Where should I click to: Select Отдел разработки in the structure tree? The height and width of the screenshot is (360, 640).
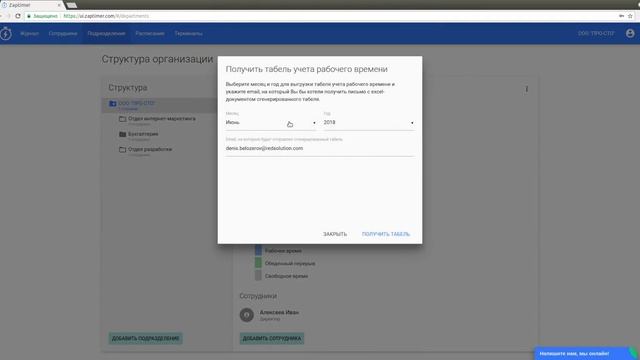[x=150, y=149]
